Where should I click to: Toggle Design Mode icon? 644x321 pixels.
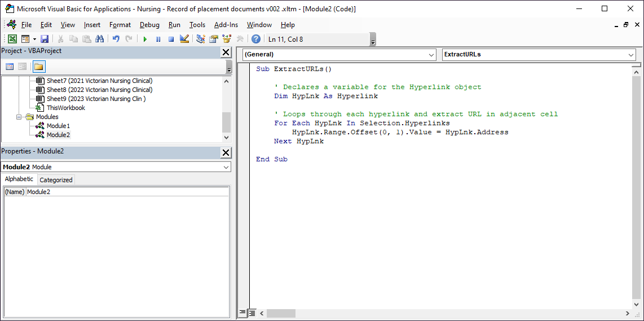coord(184,39)
